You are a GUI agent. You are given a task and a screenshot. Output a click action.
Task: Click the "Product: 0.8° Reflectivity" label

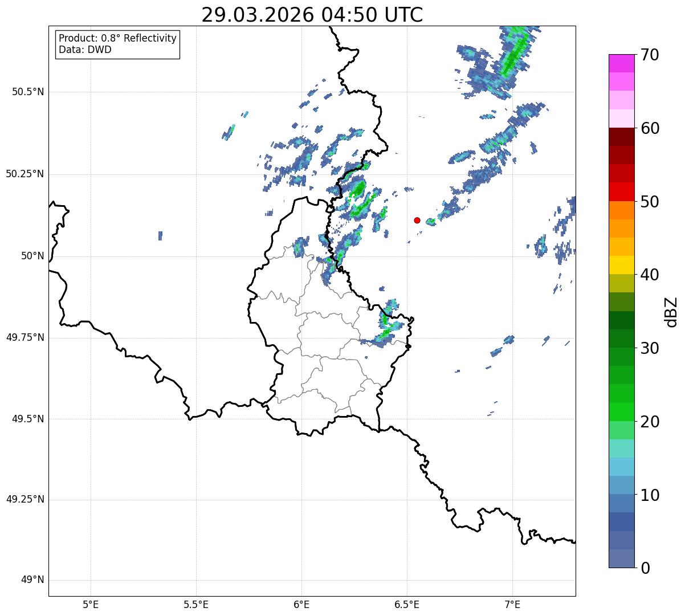pos(118,38)
